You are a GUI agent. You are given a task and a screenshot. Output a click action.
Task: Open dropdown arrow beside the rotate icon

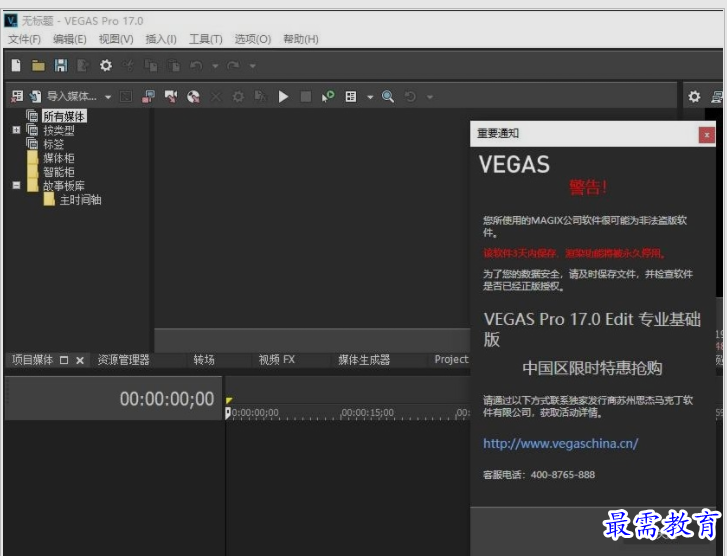tap(430, 97)
